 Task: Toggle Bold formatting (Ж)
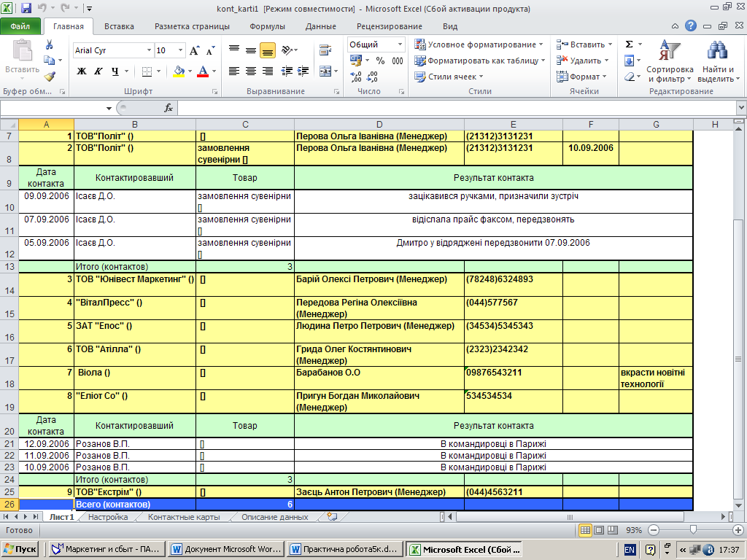pos(82,71)
